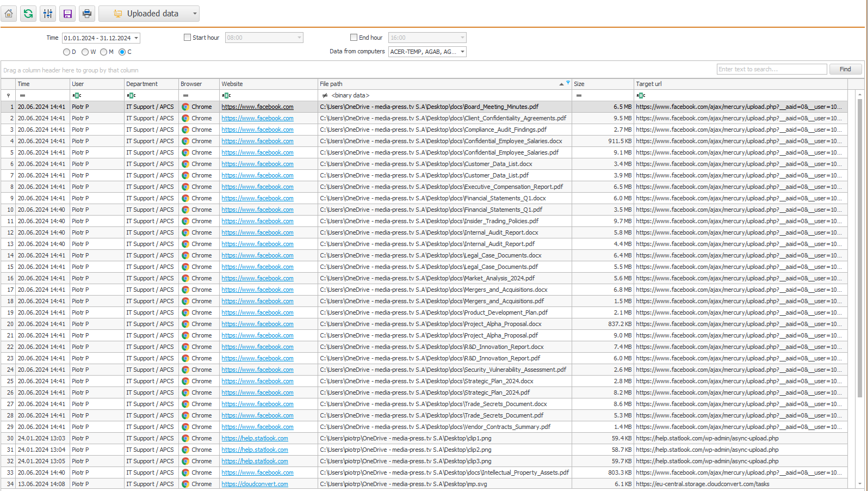Enable the Start hour checkbox
868x491 pixels.
(187, 38)
